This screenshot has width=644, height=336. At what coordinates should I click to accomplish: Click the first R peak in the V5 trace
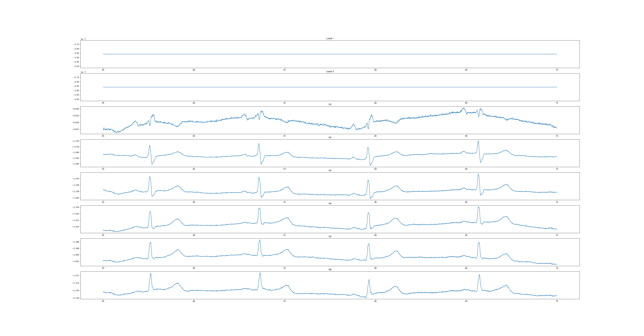click(150, 242)
